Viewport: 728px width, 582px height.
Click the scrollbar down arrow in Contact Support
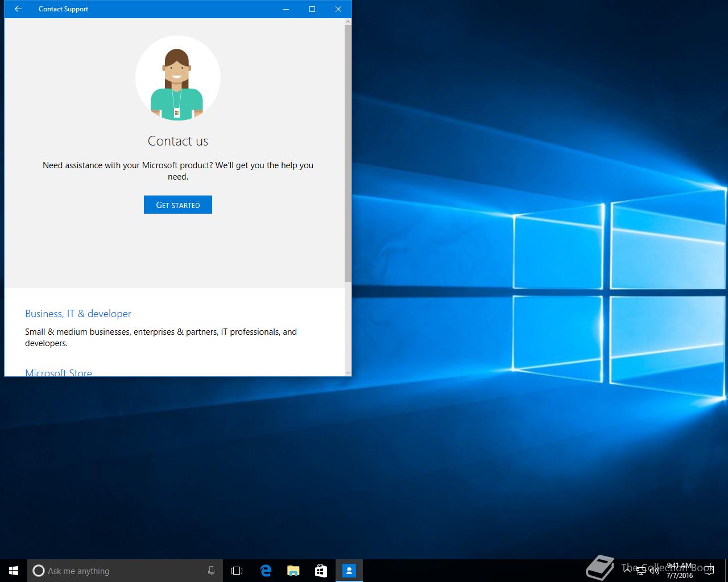(348, 372)
